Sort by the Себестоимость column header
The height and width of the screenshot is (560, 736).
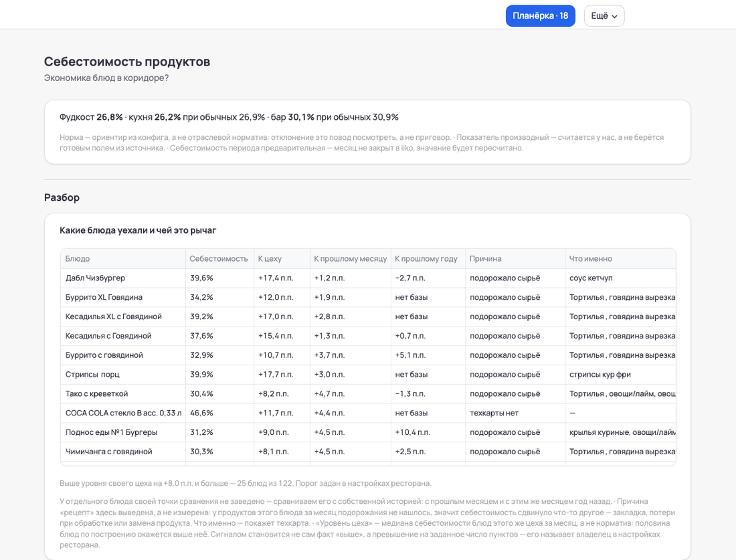click(x=219, y=259)
